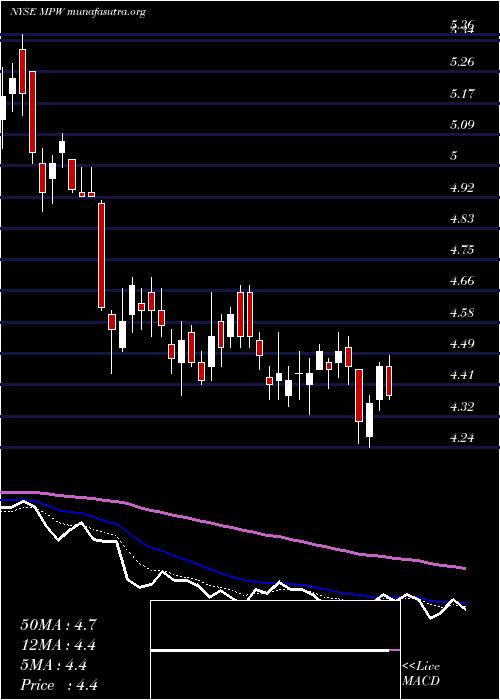Image resolution: width=500 pixels, height=700 pixels.
Task: Click the 4.24 price axis label
Action: coord(462,438)
